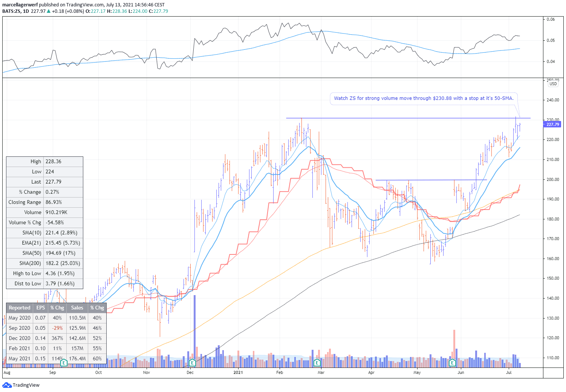Viewport: 566px width, 392px height.
Task: Click the BATS:ZS, 1D symbol label
Action: (x=15, y=11)
